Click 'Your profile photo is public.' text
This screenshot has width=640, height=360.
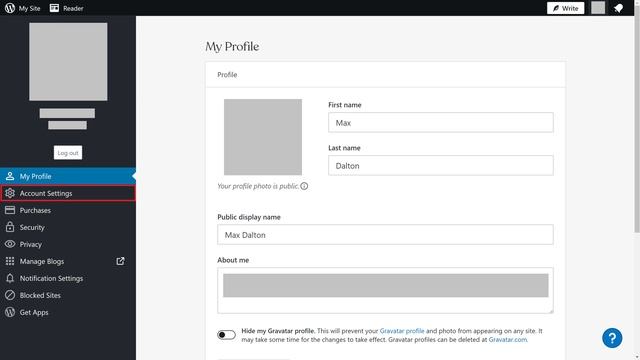click(258, 186)
